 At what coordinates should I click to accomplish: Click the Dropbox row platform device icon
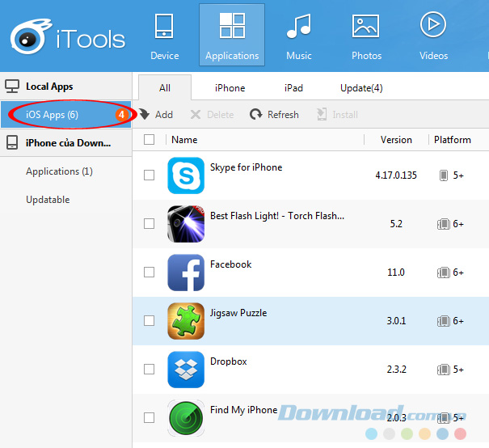444,370
